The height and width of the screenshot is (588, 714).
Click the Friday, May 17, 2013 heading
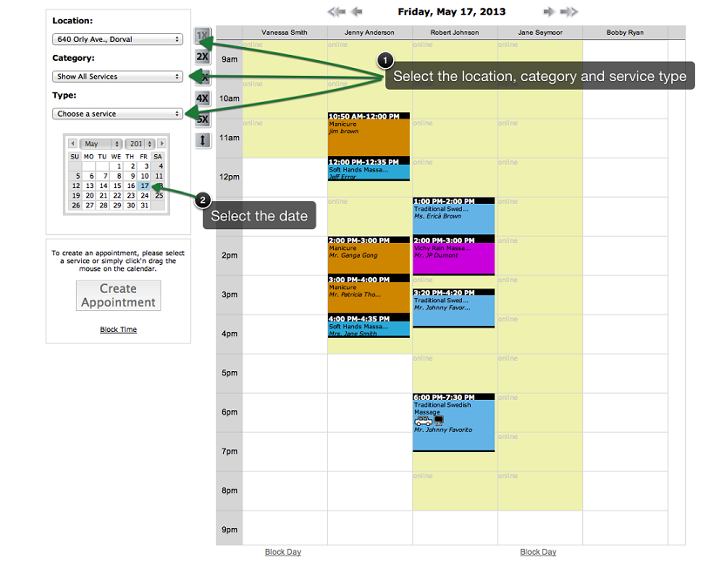452,12
